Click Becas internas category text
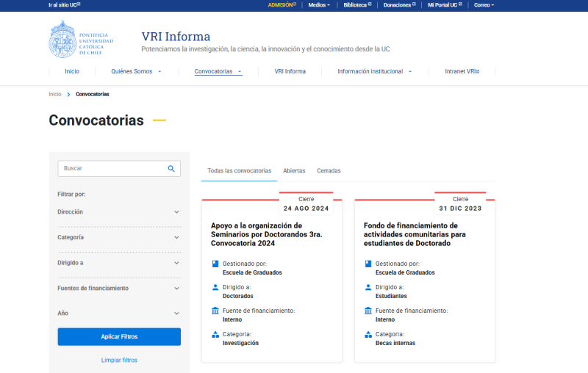588x373 pixels. (x=395, y=343)
